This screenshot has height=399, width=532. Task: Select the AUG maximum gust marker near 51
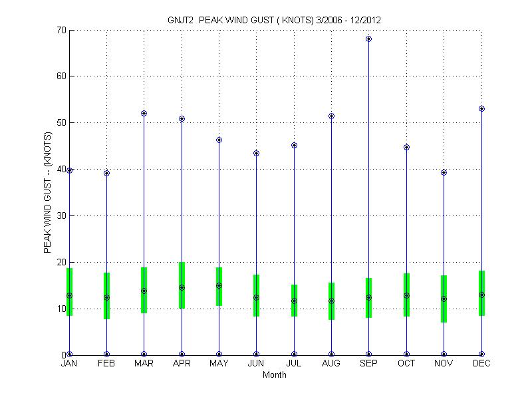tap(331, 116)
